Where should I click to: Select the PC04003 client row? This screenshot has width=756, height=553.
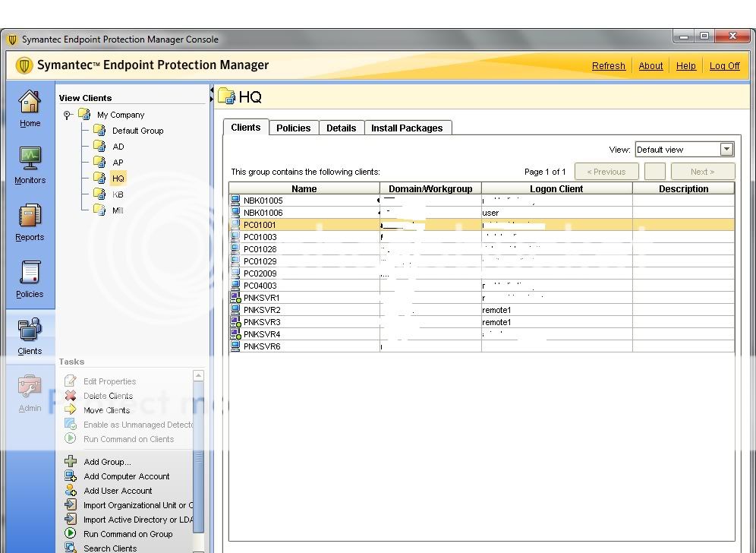pos(482,285)
